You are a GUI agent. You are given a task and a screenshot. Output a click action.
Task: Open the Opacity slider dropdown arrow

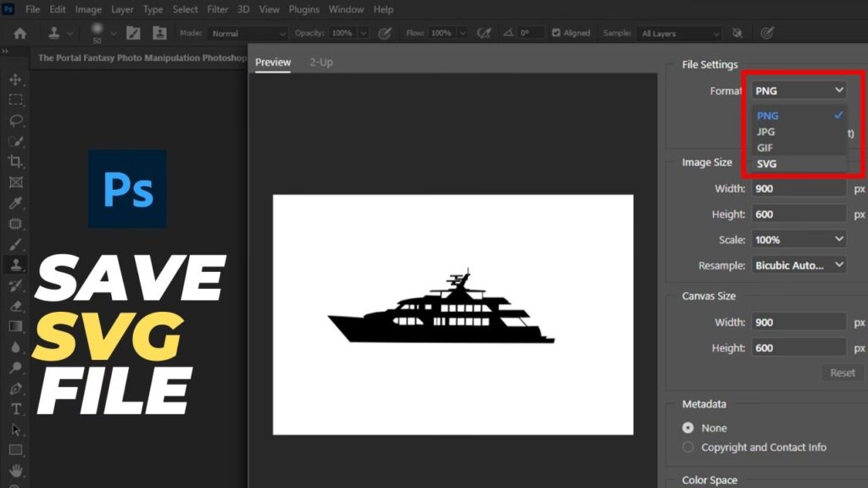point(364,33)
